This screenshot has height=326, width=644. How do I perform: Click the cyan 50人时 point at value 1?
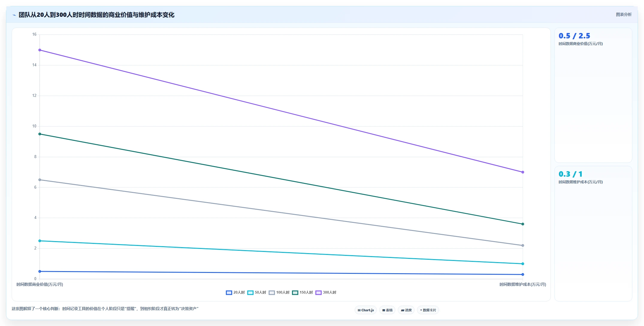523,264
